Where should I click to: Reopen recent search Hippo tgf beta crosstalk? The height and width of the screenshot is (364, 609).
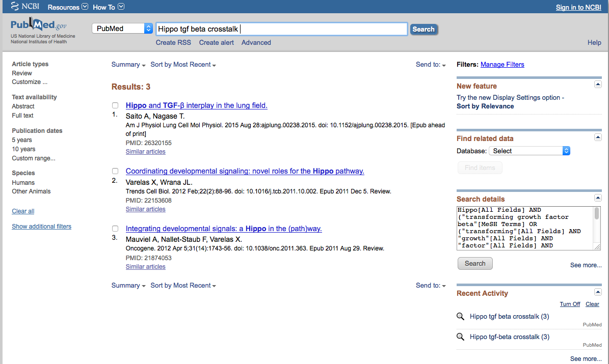click(x=509, y=317)
